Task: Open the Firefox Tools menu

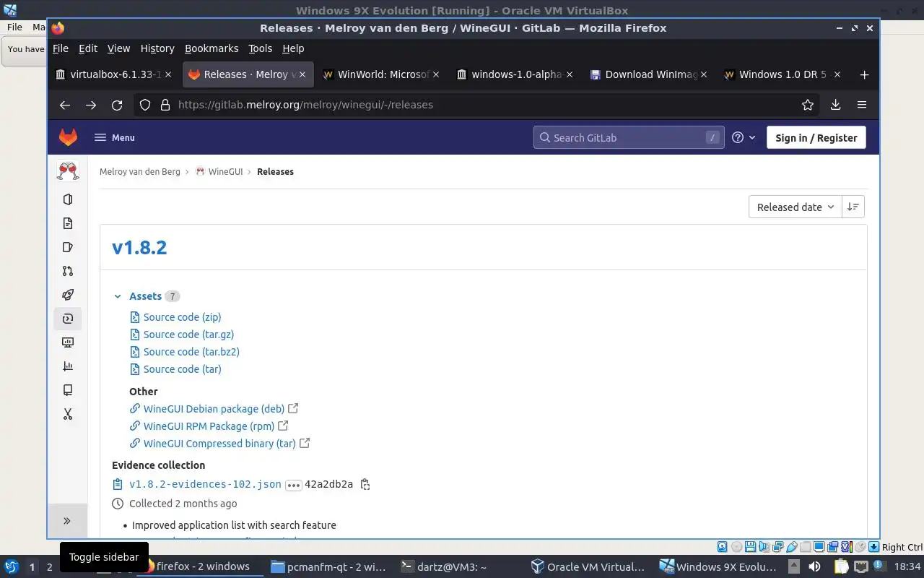Action: 260,48
